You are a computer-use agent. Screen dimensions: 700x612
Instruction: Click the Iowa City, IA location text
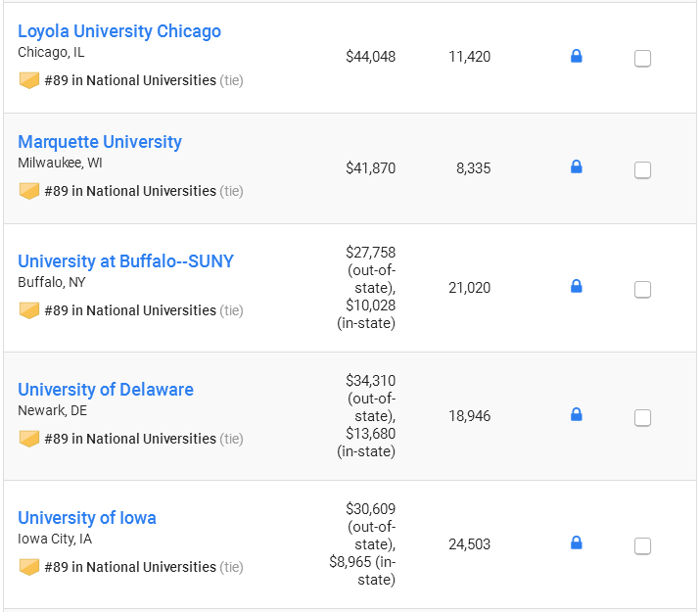pyautogui.click(x=55, y=539)
